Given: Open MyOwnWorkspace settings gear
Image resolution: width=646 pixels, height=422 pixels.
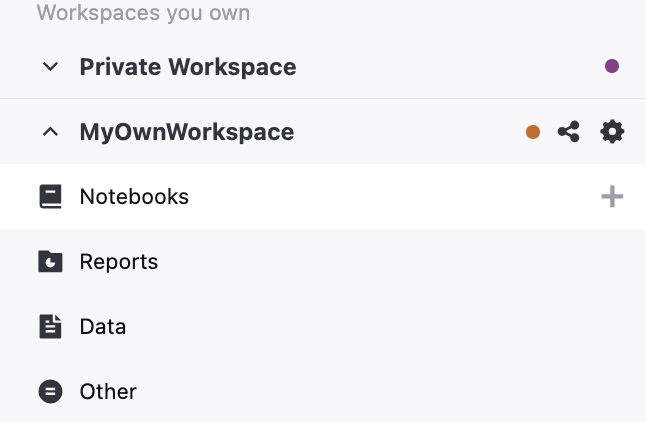Looking at the screenshot, I should tap(612, 132).
